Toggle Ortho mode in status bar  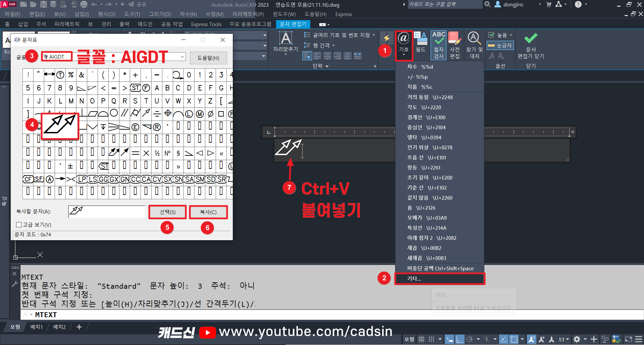[x=460, y=339]
